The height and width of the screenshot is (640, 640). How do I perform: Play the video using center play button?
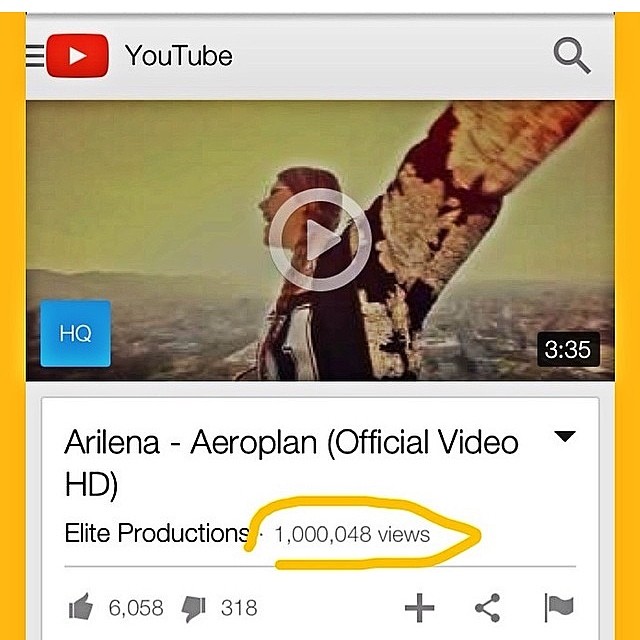tap(320, 240)
